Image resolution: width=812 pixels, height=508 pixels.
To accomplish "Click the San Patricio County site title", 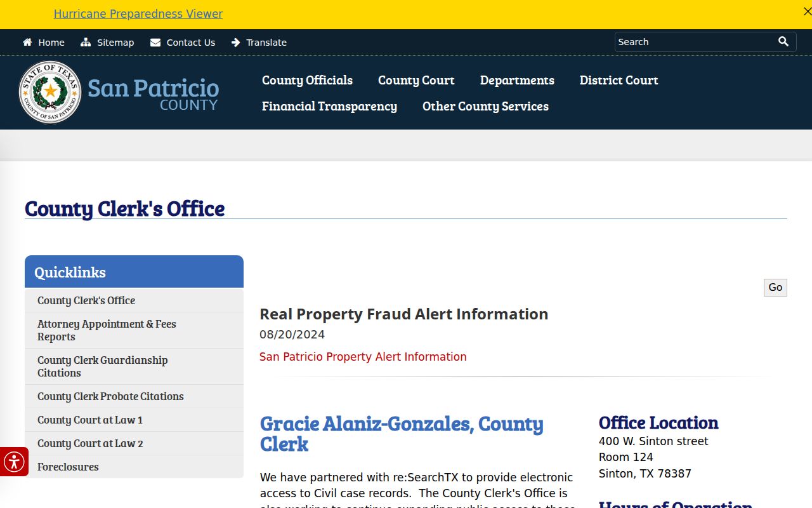I will [153, 93].
